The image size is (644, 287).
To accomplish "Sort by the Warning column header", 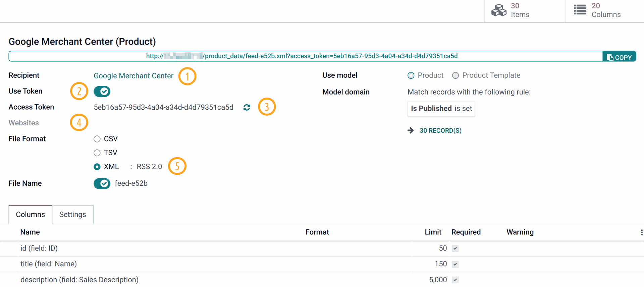I will 520,232.
